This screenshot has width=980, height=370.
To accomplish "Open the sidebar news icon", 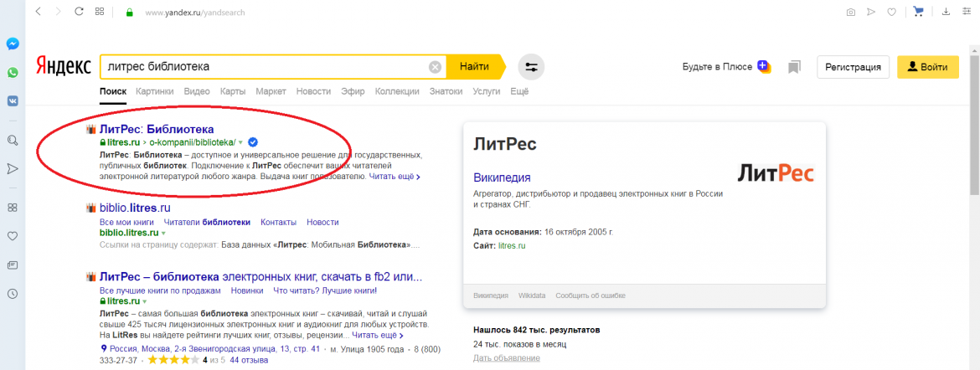I will click(13, 265).
